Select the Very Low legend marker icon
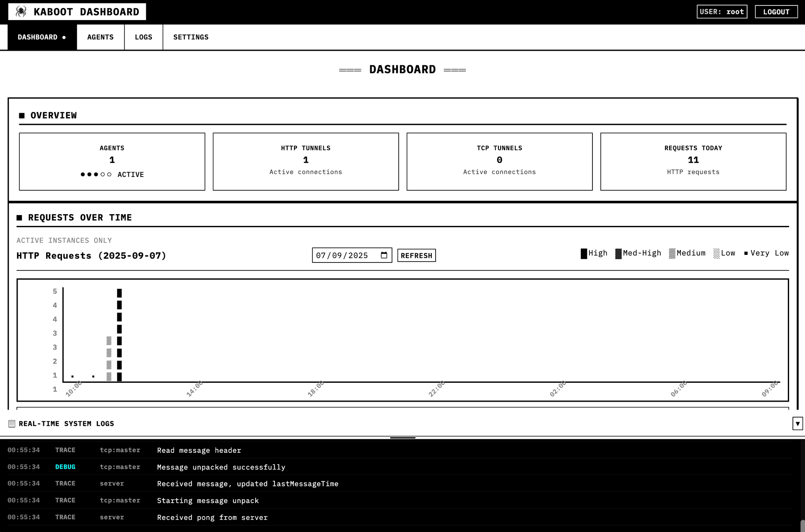 (745, 253)
